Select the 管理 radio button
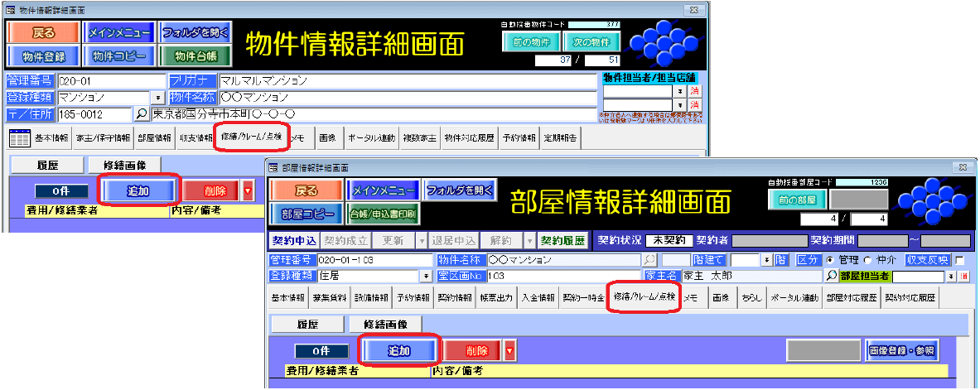Screen dimensions: 980x390 (x=830, y=260)
